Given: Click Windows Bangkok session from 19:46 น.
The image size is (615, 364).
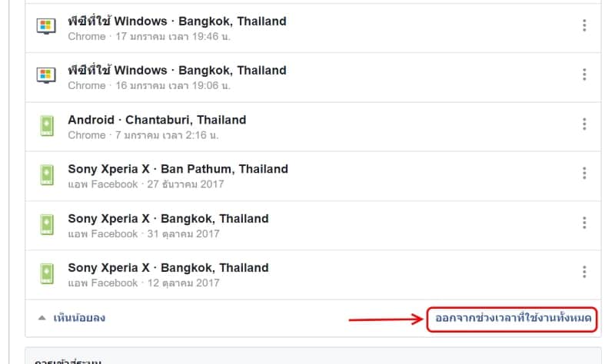Looking at the screenshot, I should coord(177,22).
